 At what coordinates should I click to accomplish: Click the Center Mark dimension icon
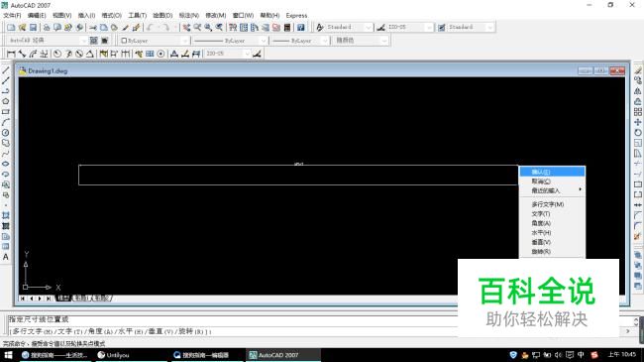tap(161, 54)
